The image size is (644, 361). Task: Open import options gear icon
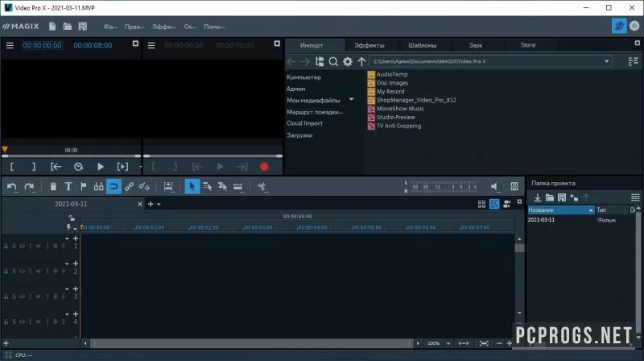(x=348, y=62)
